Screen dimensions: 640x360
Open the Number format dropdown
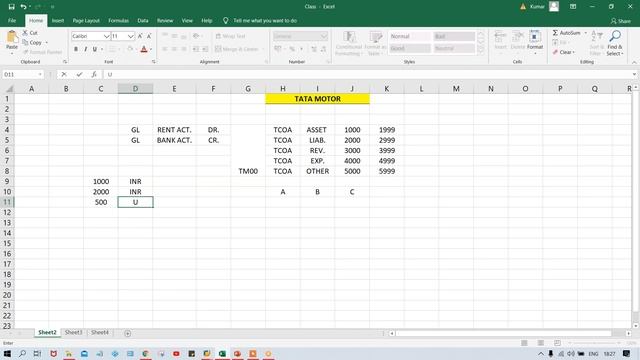(324, 36)
